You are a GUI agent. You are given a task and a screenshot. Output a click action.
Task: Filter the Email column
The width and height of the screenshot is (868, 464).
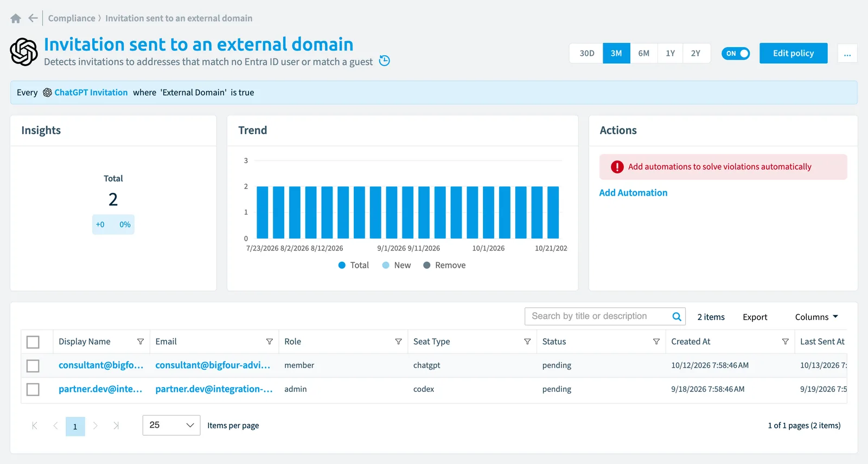269,341
